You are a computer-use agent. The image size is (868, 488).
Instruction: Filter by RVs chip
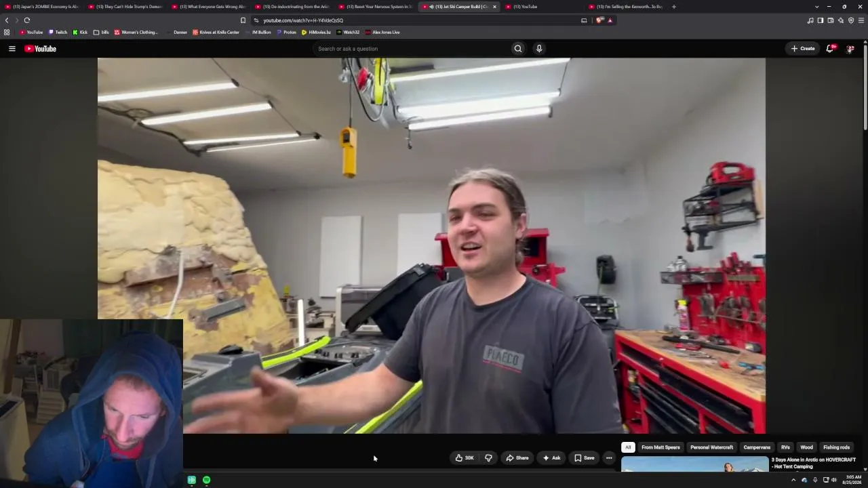click(785, 447)
